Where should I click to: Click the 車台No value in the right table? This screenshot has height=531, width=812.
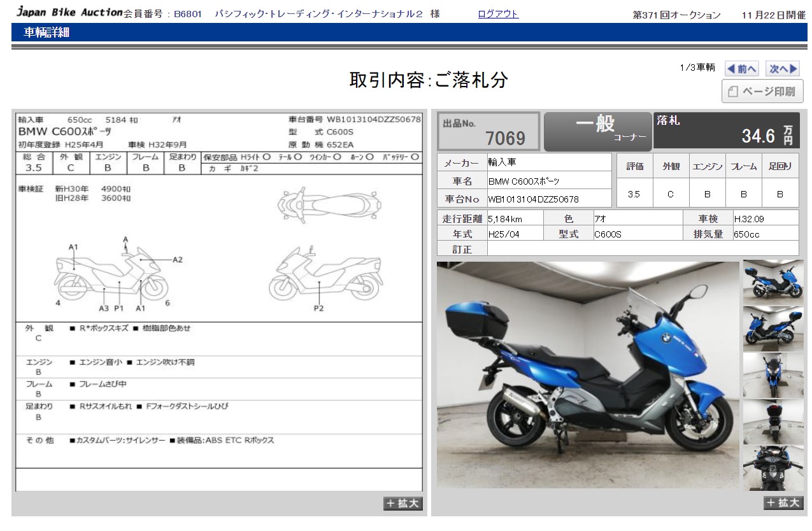(x=549, y=199)
